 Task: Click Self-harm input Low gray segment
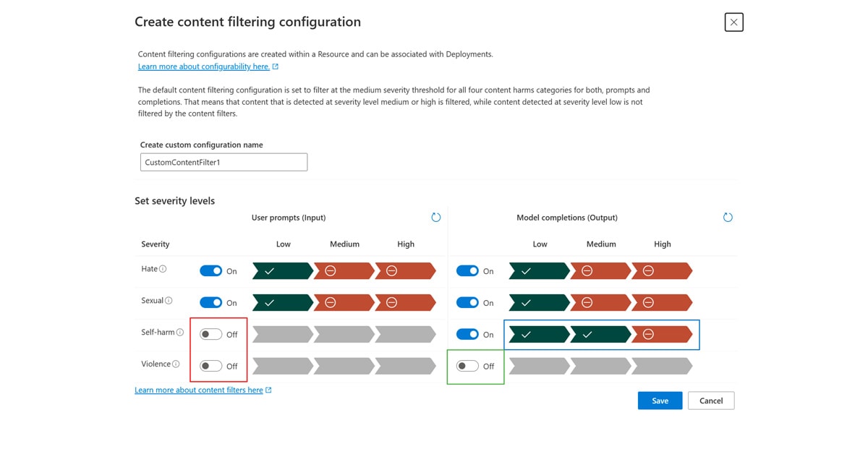283,334
